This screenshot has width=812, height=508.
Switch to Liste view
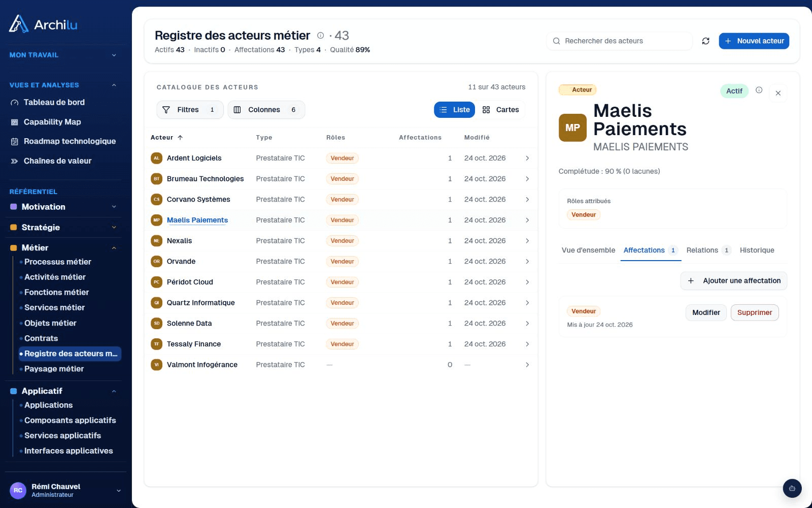point(454,110)
